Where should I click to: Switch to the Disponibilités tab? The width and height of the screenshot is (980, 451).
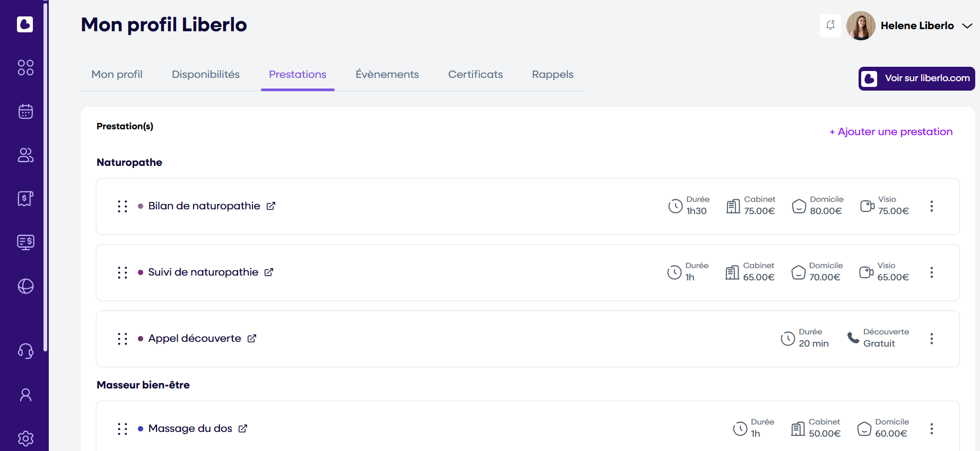point(206,75)
